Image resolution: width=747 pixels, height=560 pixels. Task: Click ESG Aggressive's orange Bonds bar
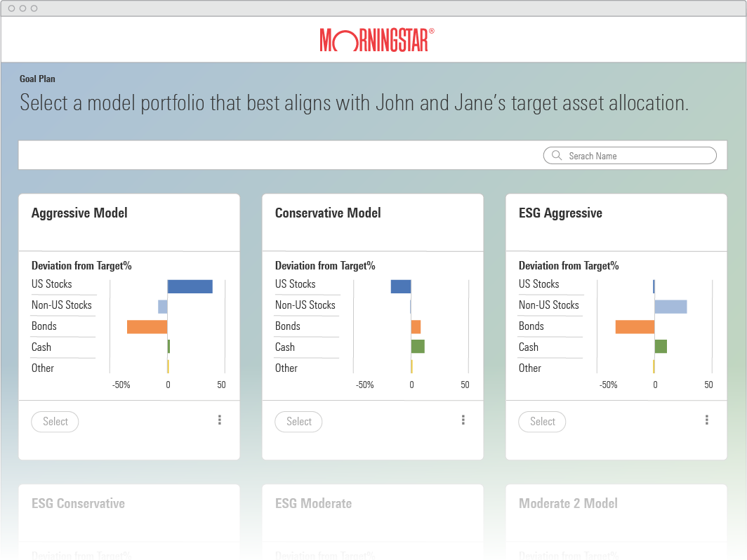(x=635, y=327)
